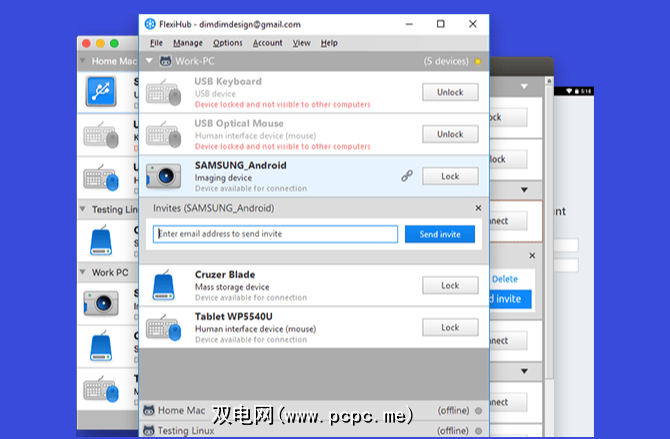Click the Home Mac offline computer icon

point(149,410)
